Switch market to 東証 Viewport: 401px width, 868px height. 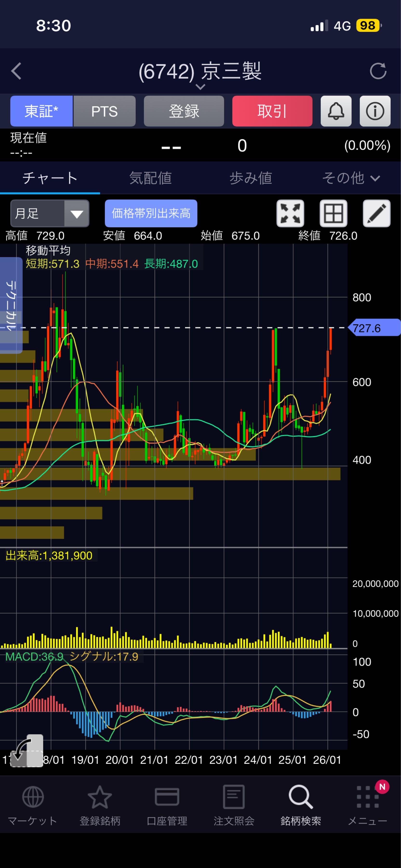point(41,111)
